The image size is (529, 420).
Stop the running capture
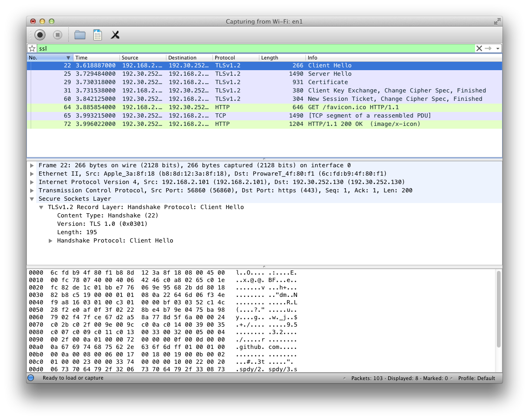58,35
